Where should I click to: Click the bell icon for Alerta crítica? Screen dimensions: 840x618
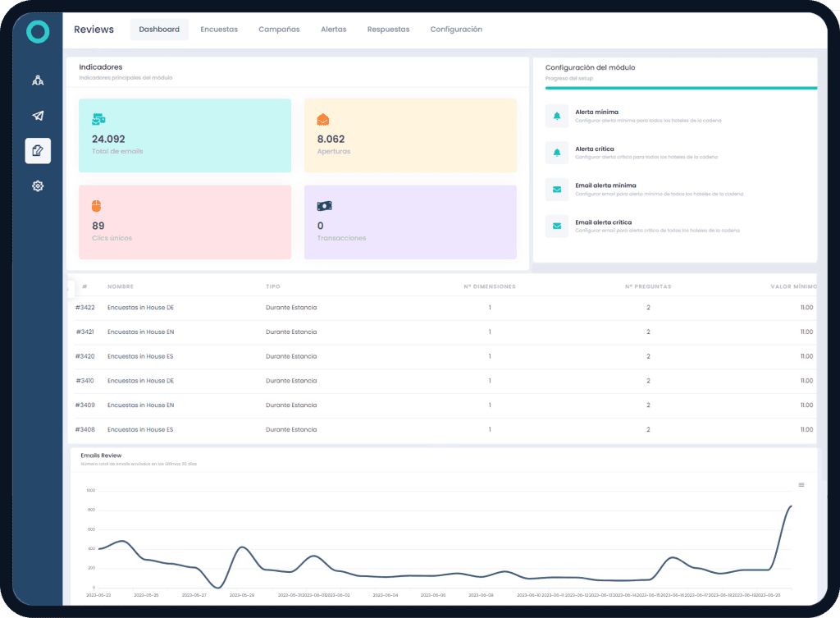pos(557,153)
